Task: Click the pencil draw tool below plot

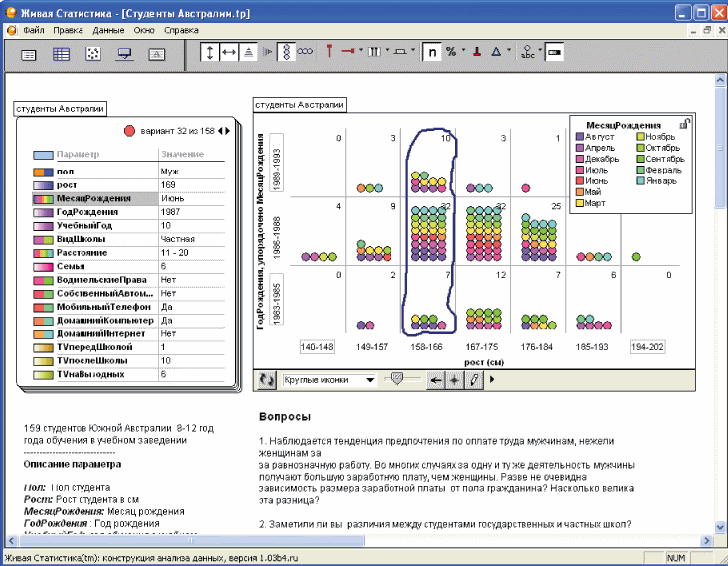Action: click(x=474, y=380)
